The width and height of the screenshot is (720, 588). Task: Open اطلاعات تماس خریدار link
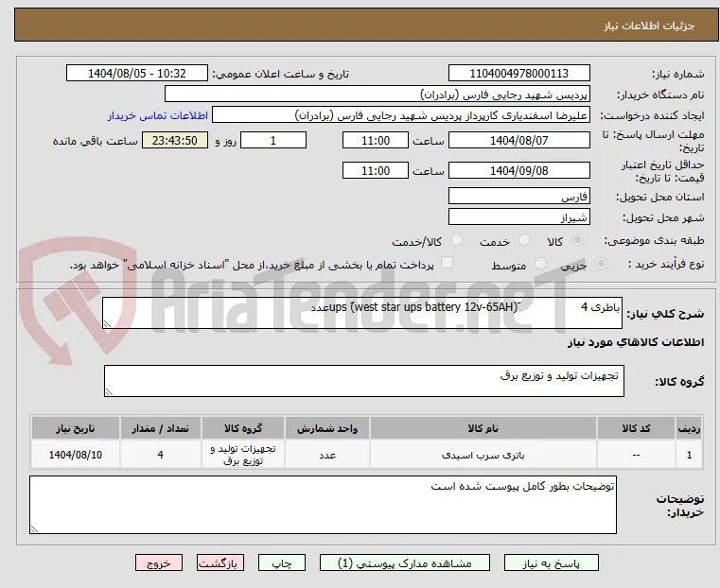(158, 115)
